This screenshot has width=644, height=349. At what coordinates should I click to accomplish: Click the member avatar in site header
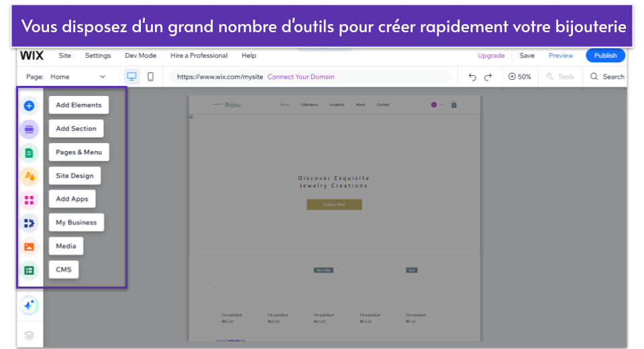[434, 105]
